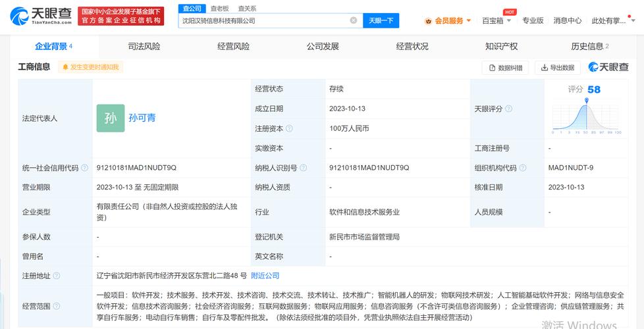Select the 经营状况 tab

coord(412,46)
